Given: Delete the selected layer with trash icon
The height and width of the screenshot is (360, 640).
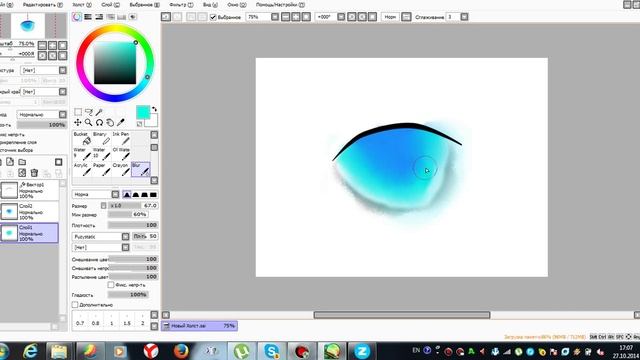Looking at the screenshot, I should point(34,173).
